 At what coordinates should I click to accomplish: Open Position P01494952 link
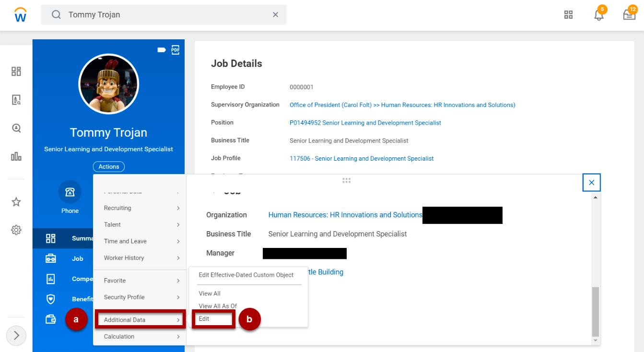pos(365,123)
